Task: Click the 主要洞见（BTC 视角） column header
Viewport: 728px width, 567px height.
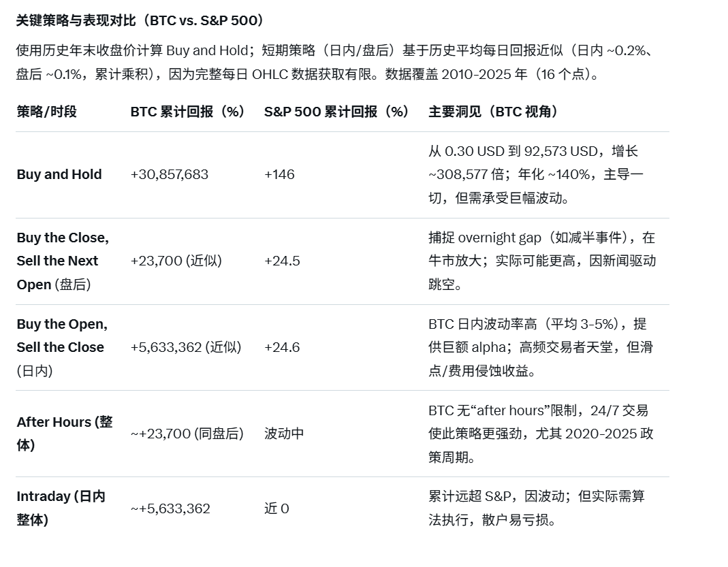Action: coord(494,112)
